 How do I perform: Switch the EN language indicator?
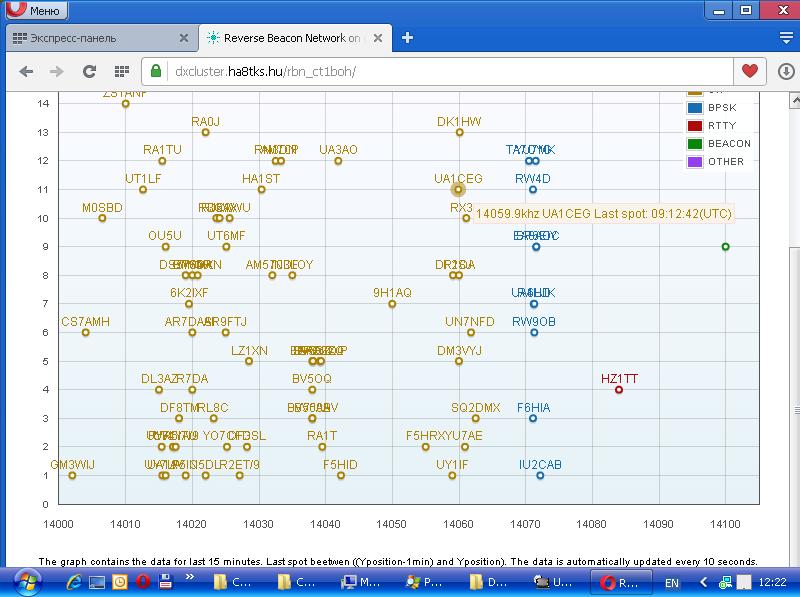click(672, 583)
